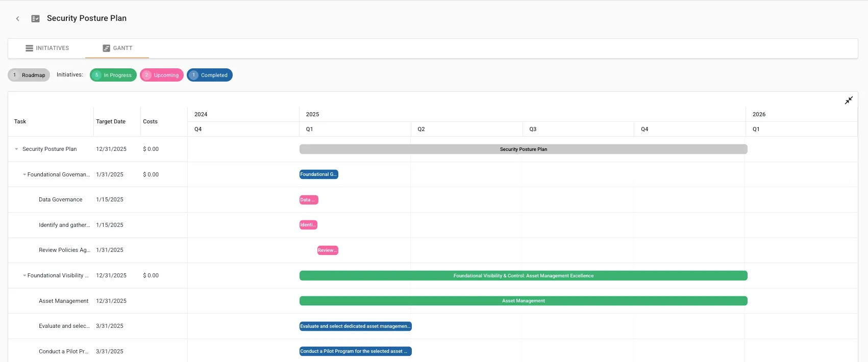This screenshot has height=362, width=868.
Task: Click the Security Posture Plan page title
Action: tap(87, 18)
